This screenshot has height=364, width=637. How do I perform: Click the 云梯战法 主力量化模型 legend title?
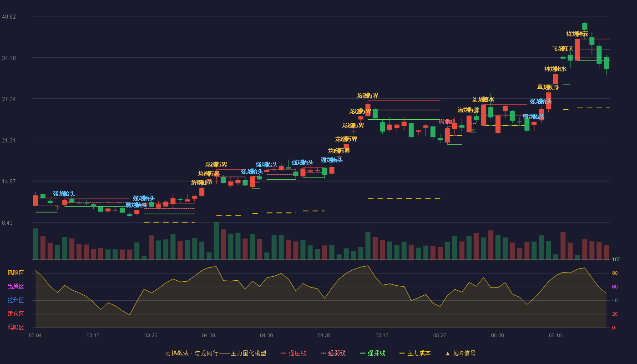[x=216, y=353]
